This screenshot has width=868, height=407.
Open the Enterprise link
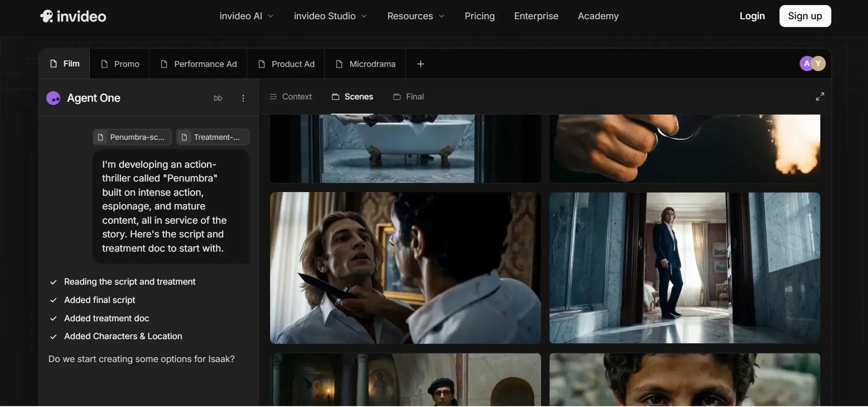(x=536, y=16)
